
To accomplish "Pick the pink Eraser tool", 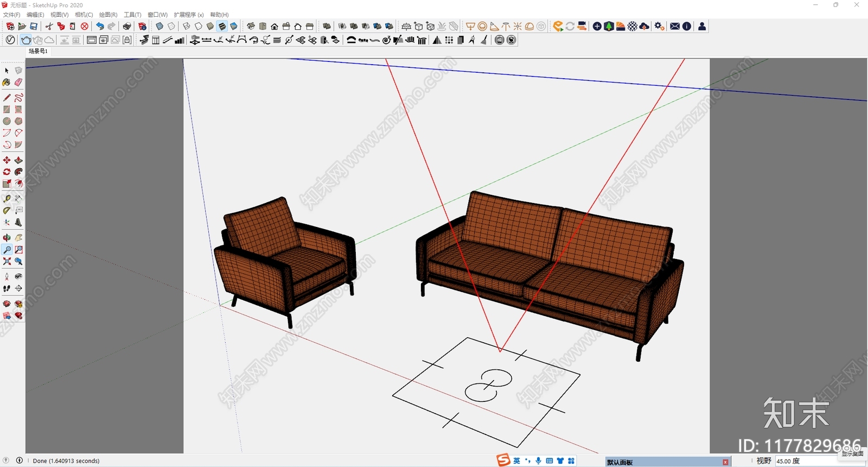I will (x=18, y=83).
